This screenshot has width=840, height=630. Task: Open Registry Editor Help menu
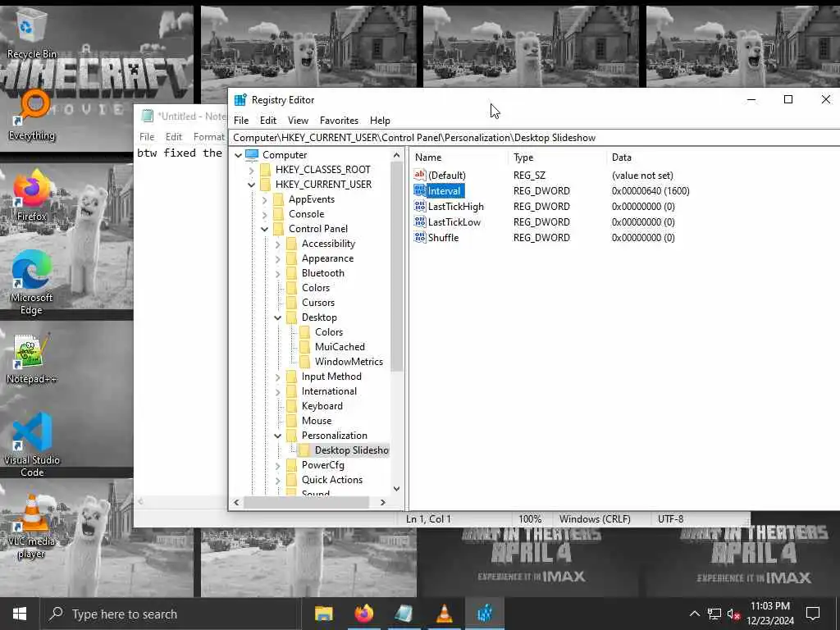click(380, 120)
